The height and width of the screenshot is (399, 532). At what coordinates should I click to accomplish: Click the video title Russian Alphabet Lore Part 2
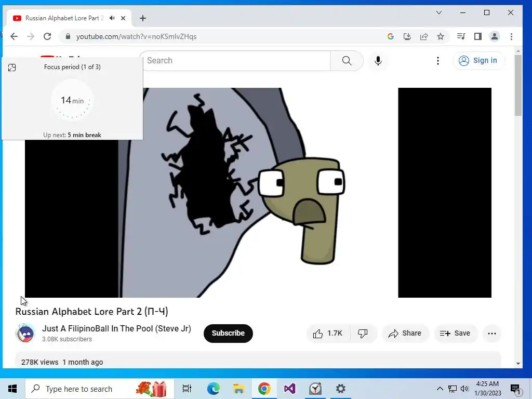pos(91,312)
